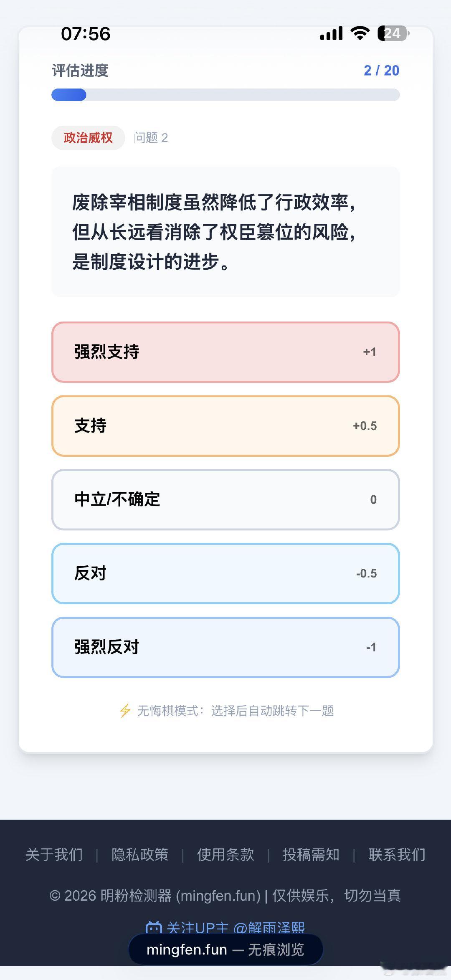The width and height of the screenshot is (451, 980).
Task: Tap the mingfen.fun 无痕浏览 address pill
Action: click(x=225, y=950)
